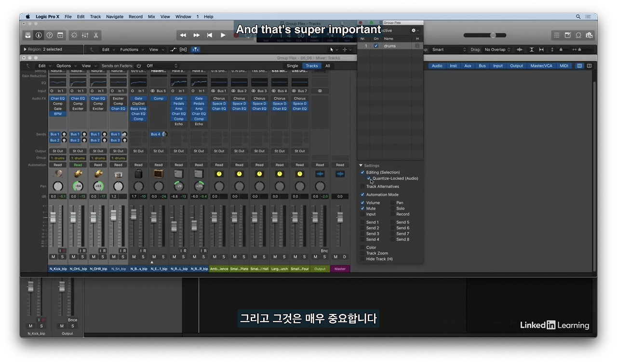Toggle Master/VCA channel filter button
Screen dimensions: 617x364
[541, 66]
